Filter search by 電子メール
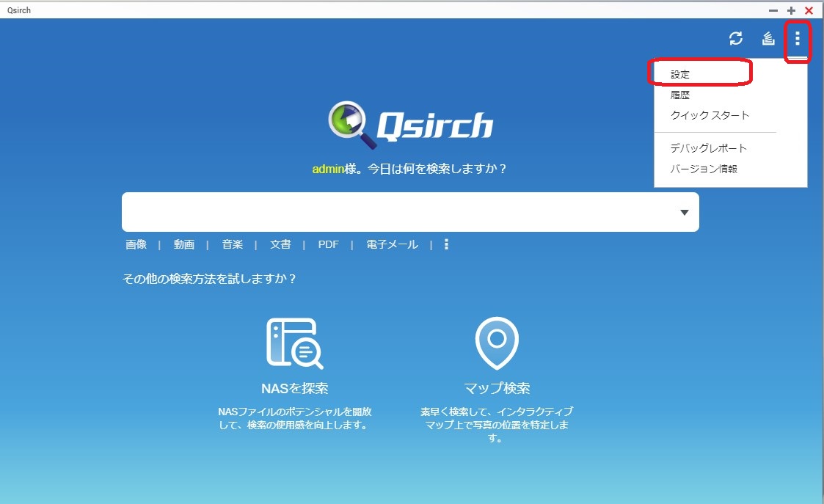The height and width of the screenshot is (504, 824). (392, 244)
